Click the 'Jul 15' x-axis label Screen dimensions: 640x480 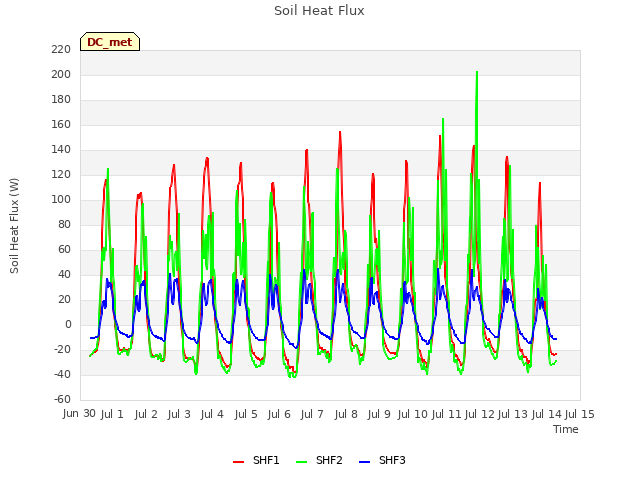pyautogui.click(x=580, y=414)
